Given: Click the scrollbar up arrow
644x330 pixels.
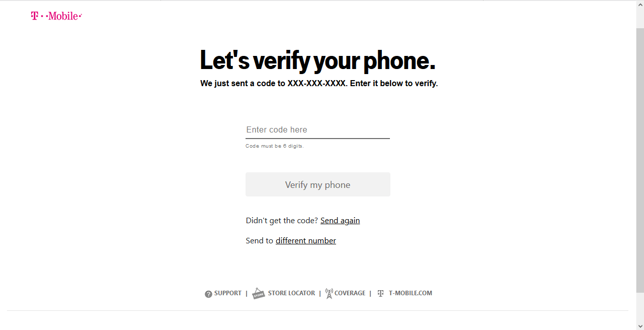Looking at the screenshot, I should (x=640, y=4).
